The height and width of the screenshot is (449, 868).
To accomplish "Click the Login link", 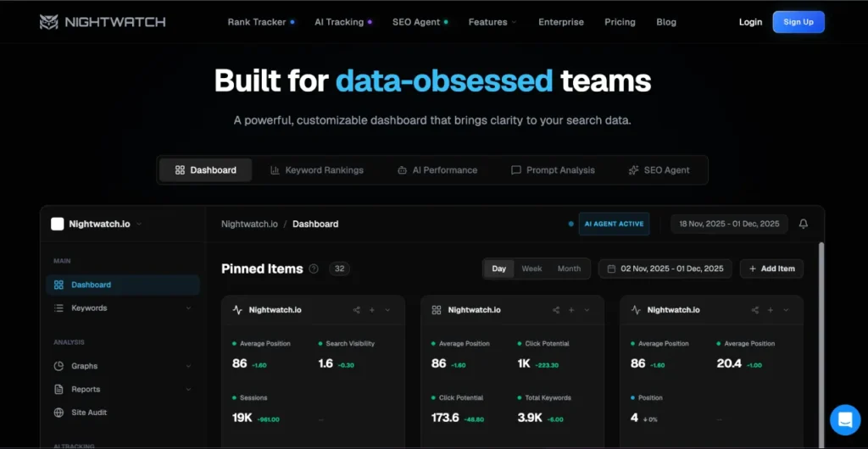I will tap(750, 22).
